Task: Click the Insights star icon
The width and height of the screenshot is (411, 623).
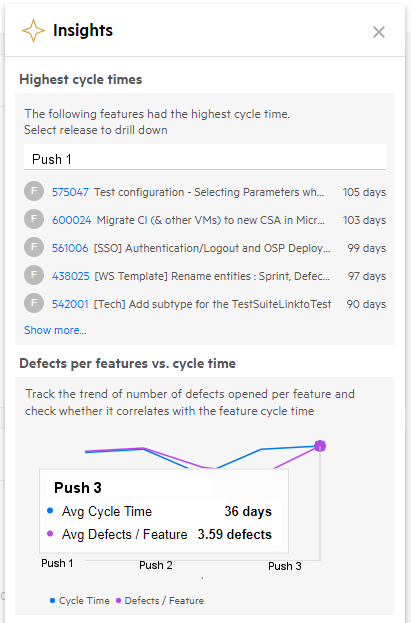Action: tap(33, 31)
